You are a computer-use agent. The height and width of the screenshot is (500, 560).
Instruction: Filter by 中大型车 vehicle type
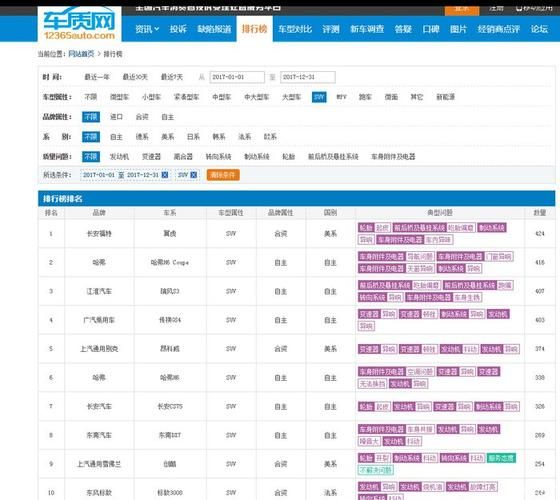click(x=256, y=97)
